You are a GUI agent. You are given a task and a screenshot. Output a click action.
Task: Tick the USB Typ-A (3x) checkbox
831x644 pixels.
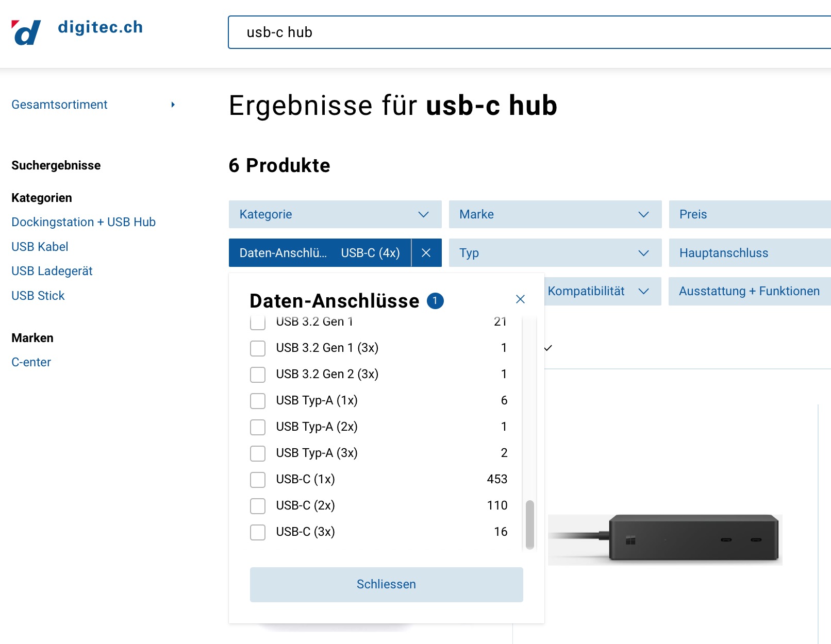coord(258,453)
